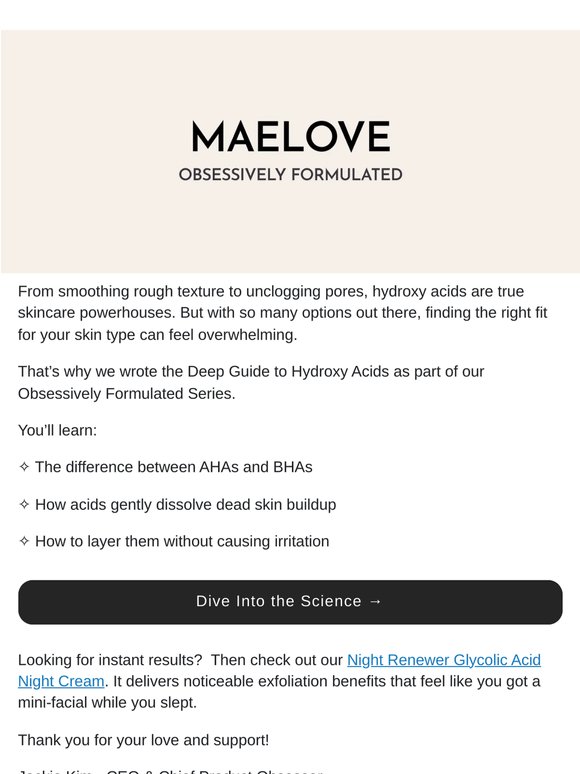Image resolution: width=580 pixels, height=774 pixels.
Task: Click the diamond bullet beside layering without irritation
Action: coord(24,541)
